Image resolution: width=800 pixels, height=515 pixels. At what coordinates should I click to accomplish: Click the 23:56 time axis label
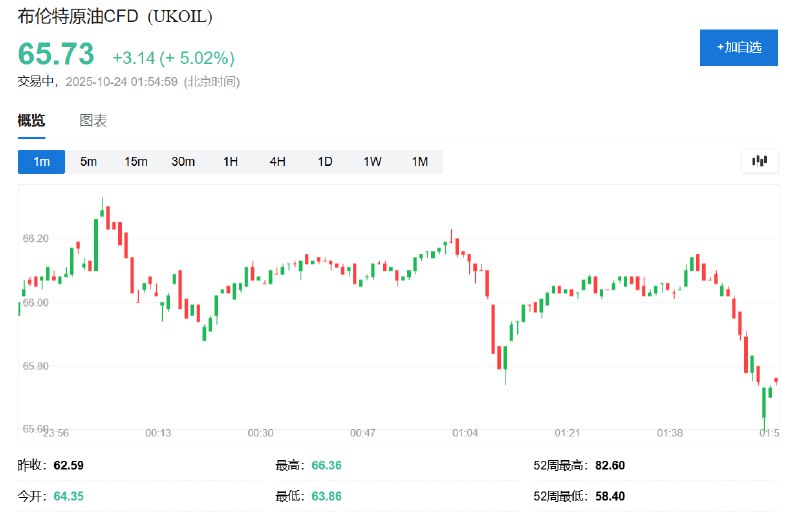(x=56, y=433)
